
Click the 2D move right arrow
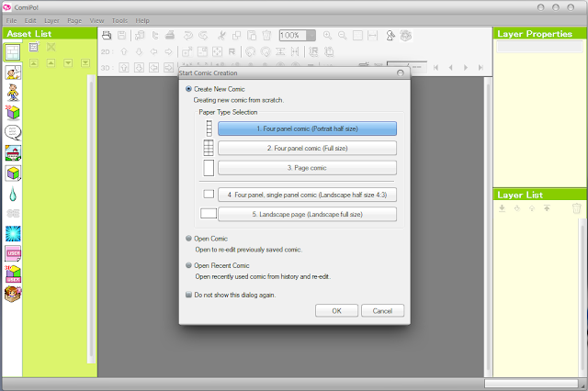169,51
